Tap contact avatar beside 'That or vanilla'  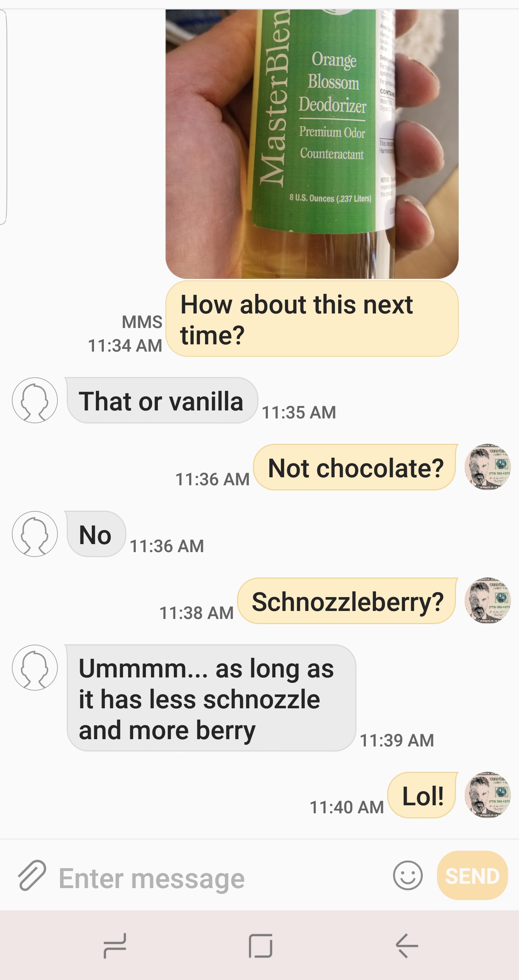click(34, 400)
